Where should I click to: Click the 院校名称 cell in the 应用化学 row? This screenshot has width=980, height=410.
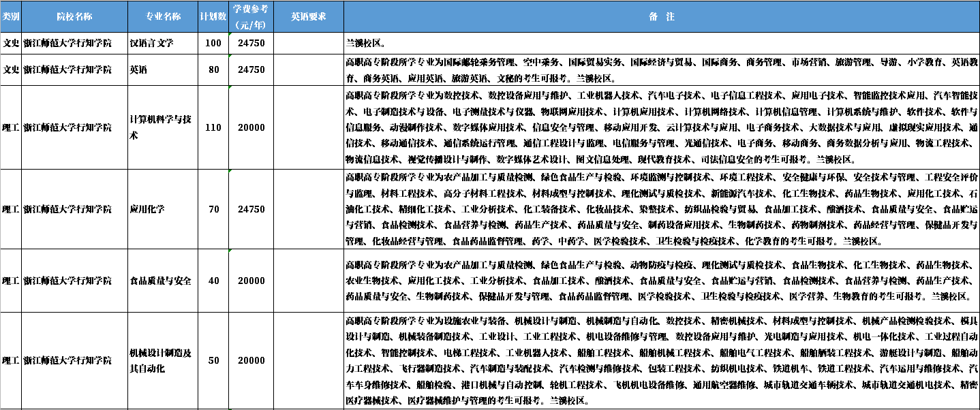pos(75,208)
